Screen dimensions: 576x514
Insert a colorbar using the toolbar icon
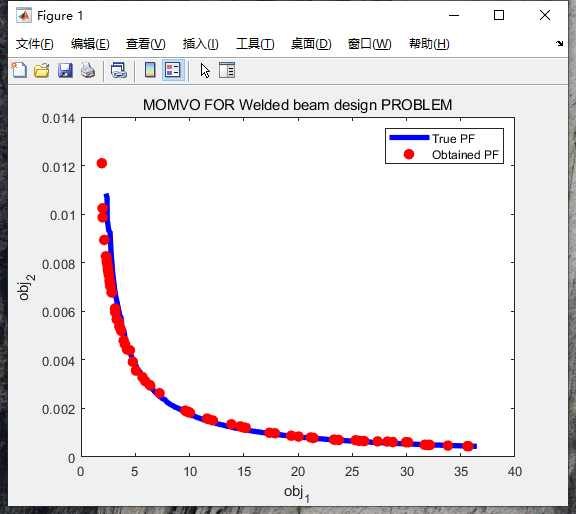click(150, 70)
